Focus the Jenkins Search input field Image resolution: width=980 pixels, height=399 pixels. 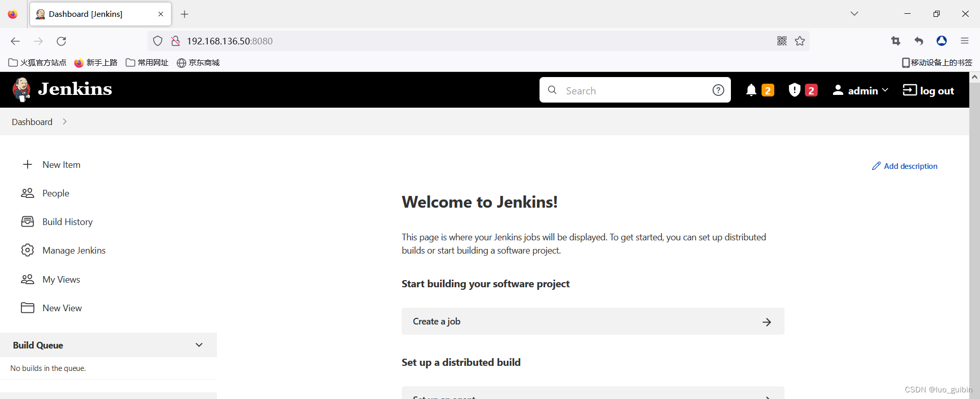pyautogui.click(x=635, y=90)
